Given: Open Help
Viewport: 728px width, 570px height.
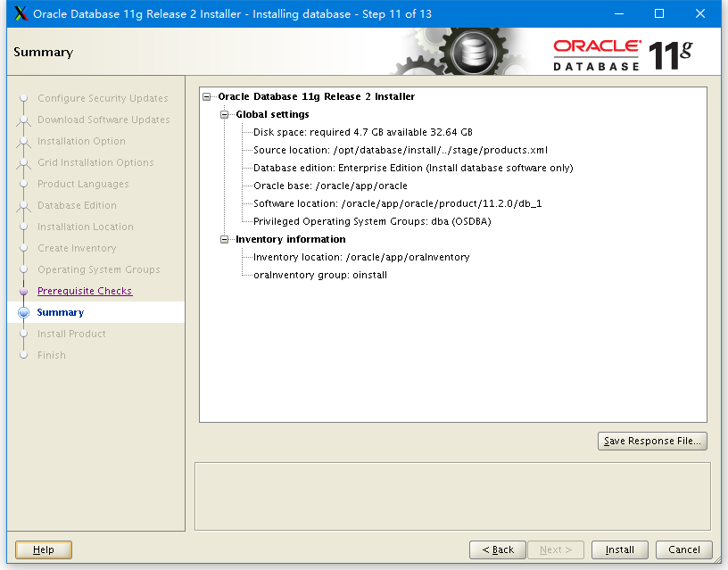Looking at the screenshot, I should 44,549.
